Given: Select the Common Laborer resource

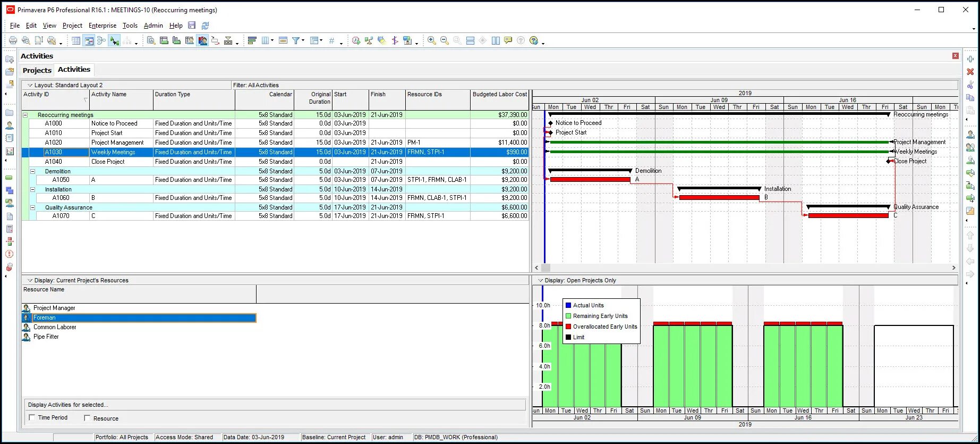Looking at the screenshot, I should pyautogui.click(x=55, y=327).
